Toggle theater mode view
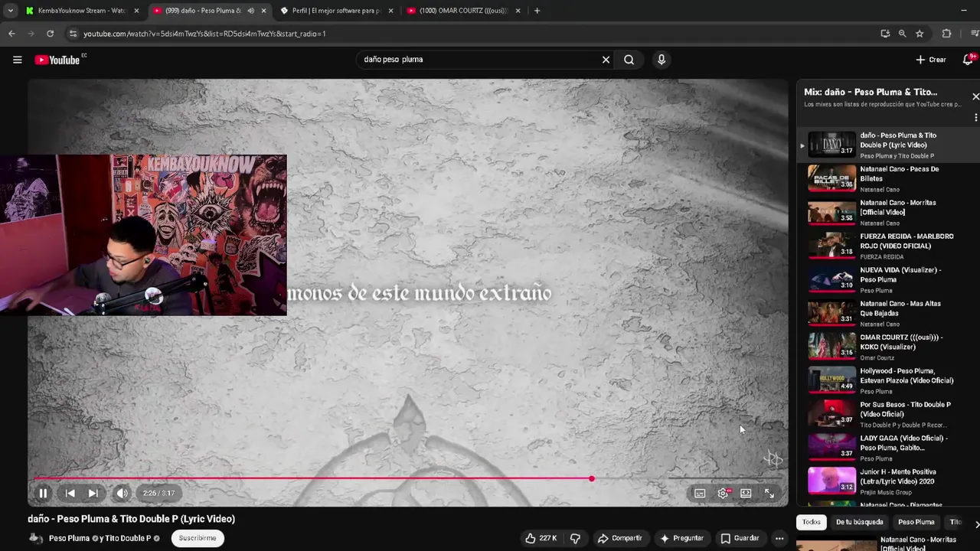 (746, 494)
